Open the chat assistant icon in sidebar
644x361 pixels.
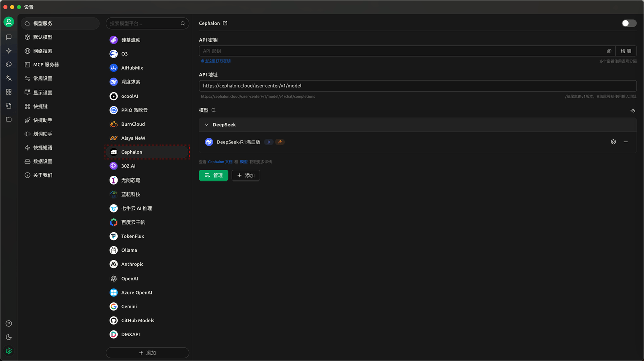pos(9,37)
